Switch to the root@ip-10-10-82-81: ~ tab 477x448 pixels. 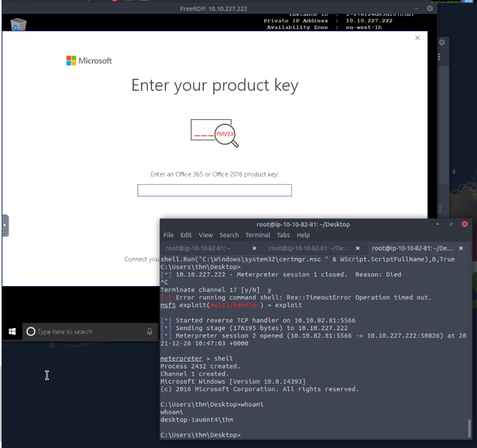pyautogui.click(x=198, y=248)
